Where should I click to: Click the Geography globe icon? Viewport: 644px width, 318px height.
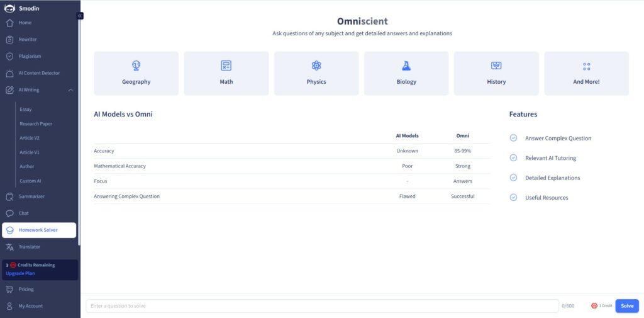click(136, 65)
